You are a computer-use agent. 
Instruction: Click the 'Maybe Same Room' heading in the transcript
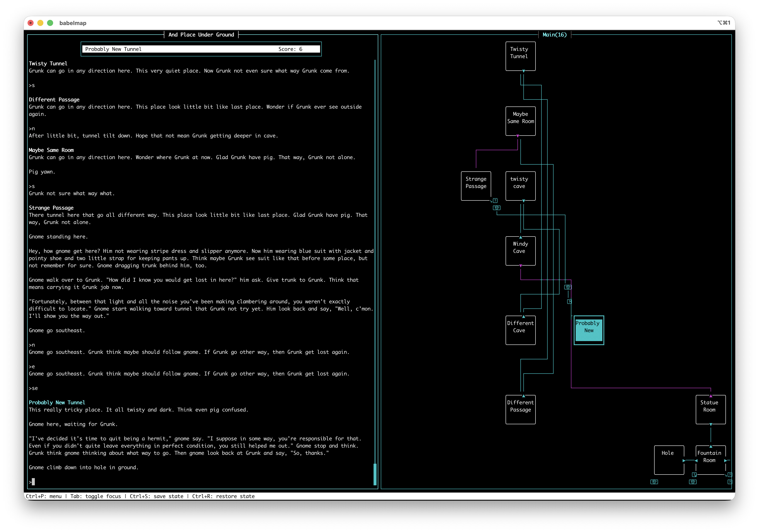point(51,150)
